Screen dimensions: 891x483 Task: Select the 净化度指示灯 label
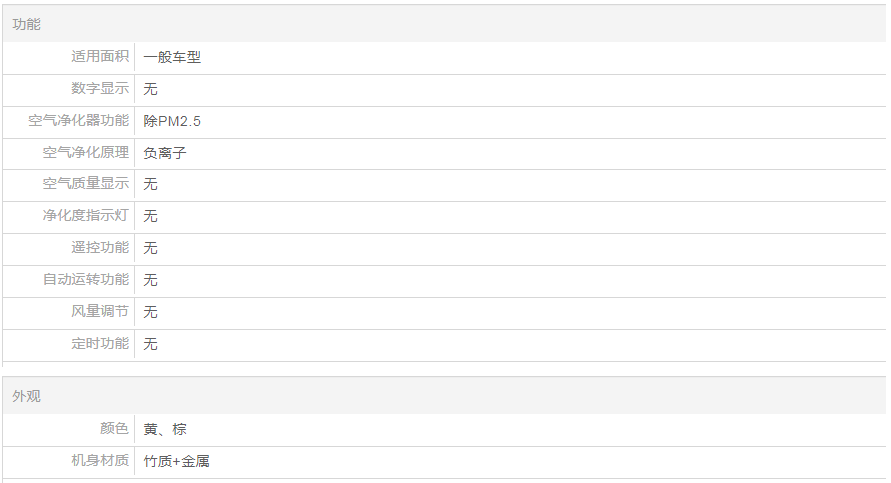(x=86, y=216)
